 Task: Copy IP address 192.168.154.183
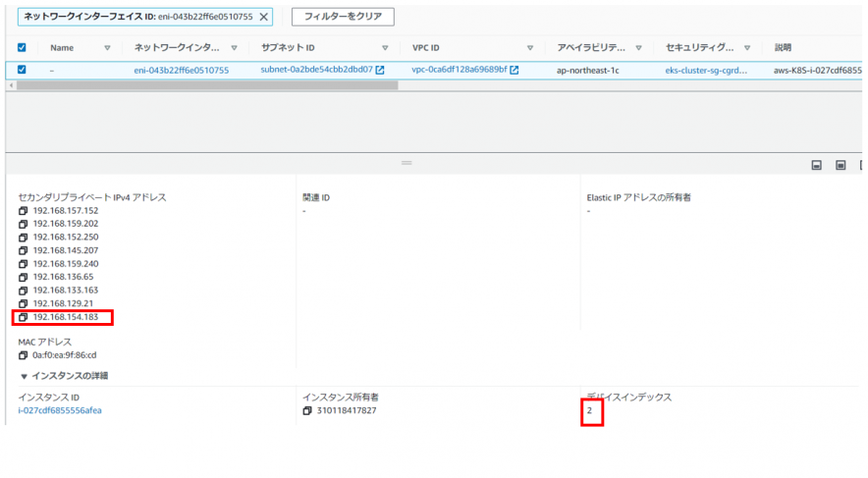pos(23,317)
